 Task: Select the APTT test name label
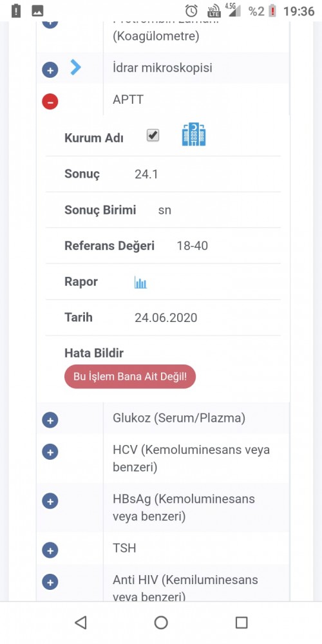click(128, 100)
